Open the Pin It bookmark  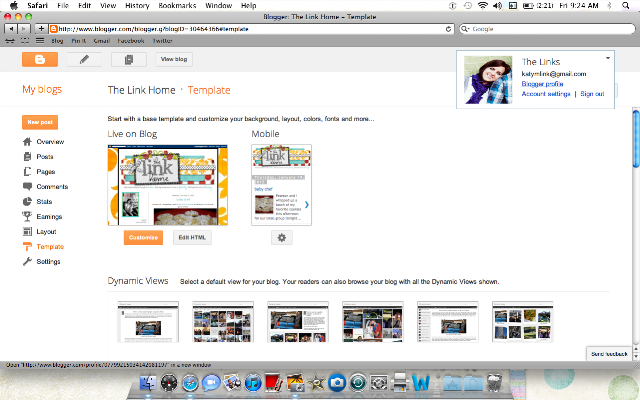tap(79, 41)
